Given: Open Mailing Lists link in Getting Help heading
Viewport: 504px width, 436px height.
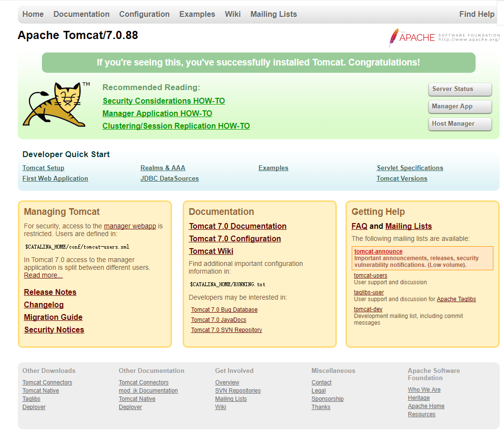Looking at the screenshot, I should coord(409,226).
